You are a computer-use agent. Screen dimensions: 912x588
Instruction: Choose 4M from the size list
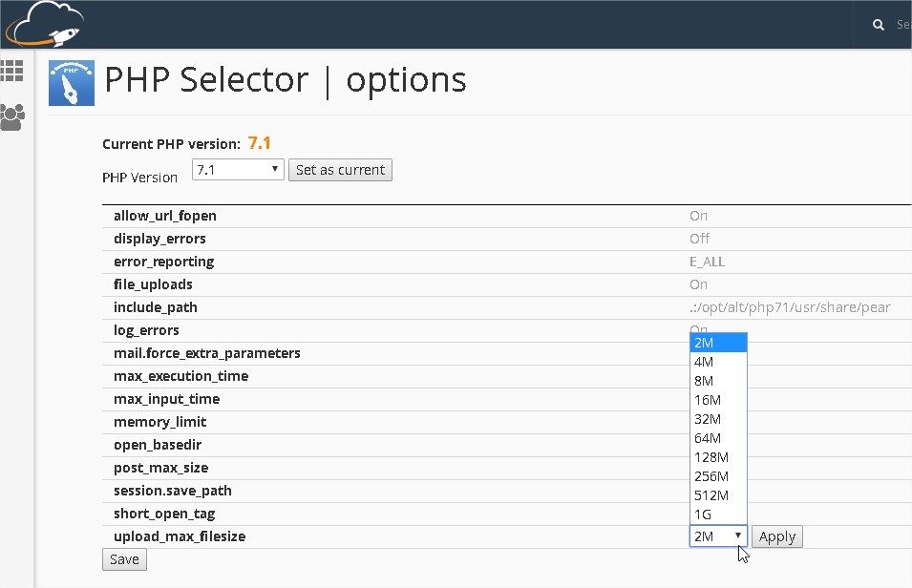[705, 362]
